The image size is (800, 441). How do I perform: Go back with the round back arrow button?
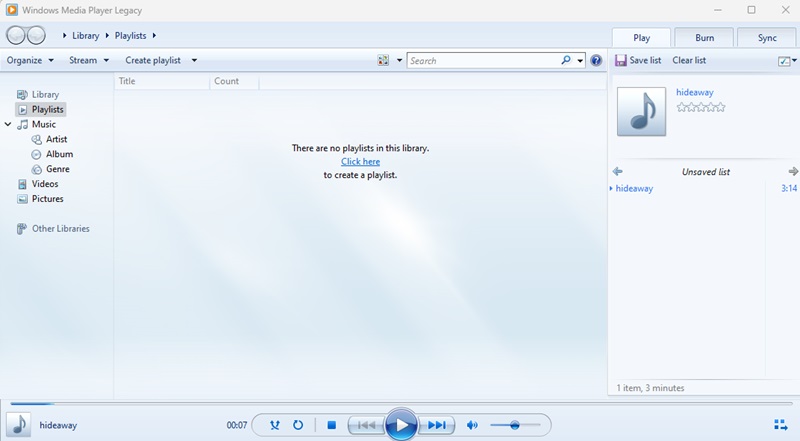click(16, 35)
